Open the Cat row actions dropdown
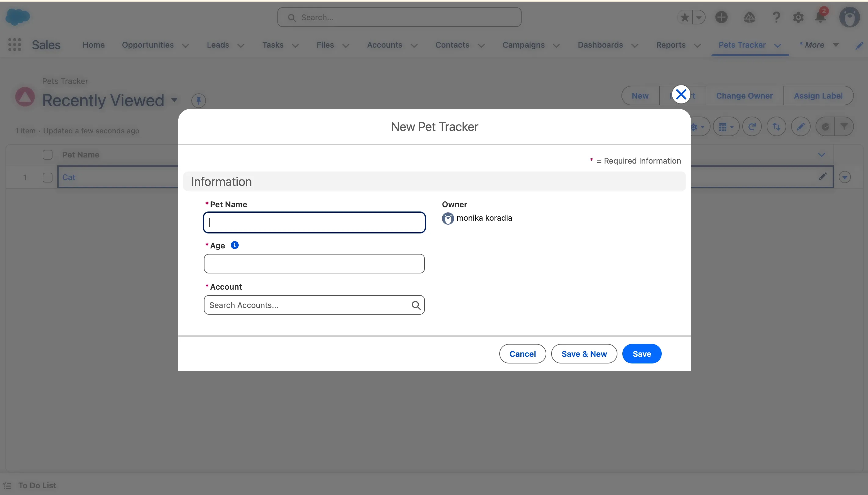Screen dimensions: 868x495 point(844,177)
